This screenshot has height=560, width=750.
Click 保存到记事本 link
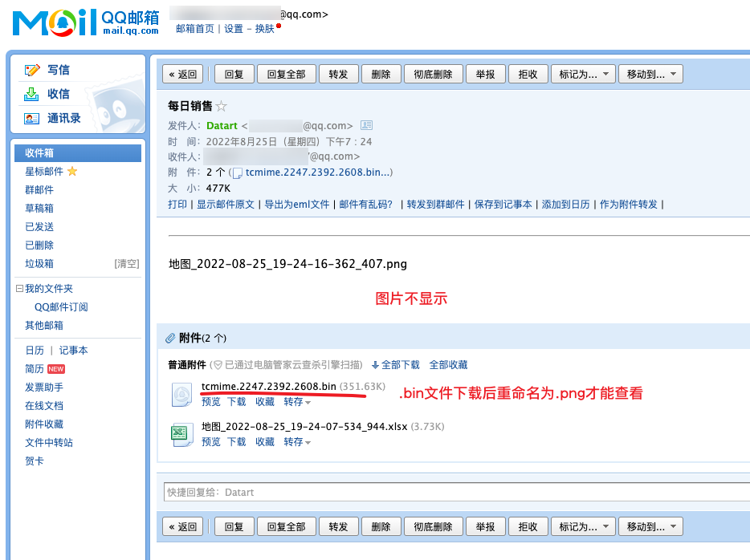click(x=503, y=205)
